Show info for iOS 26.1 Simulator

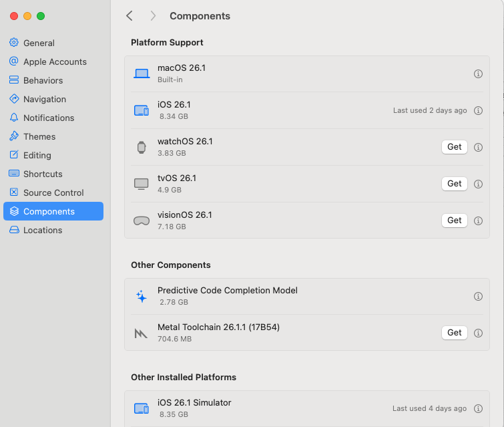click(478, 408)
